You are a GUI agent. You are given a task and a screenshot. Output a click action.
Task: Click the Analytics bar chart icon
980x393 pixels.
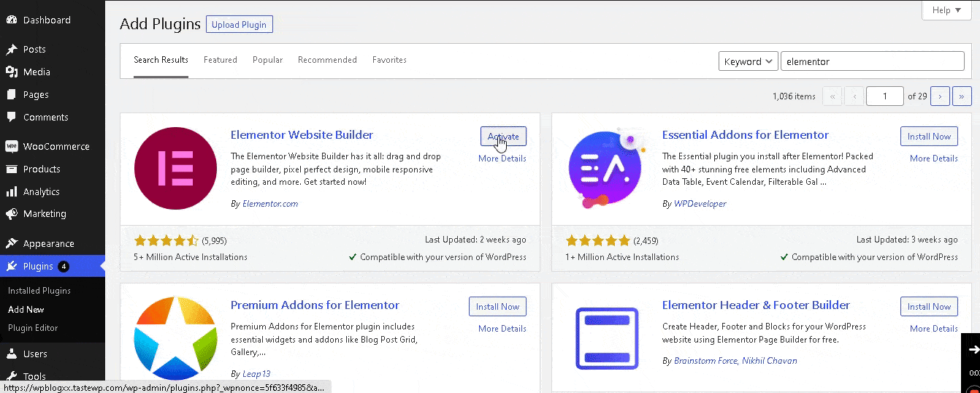[12, 191]
